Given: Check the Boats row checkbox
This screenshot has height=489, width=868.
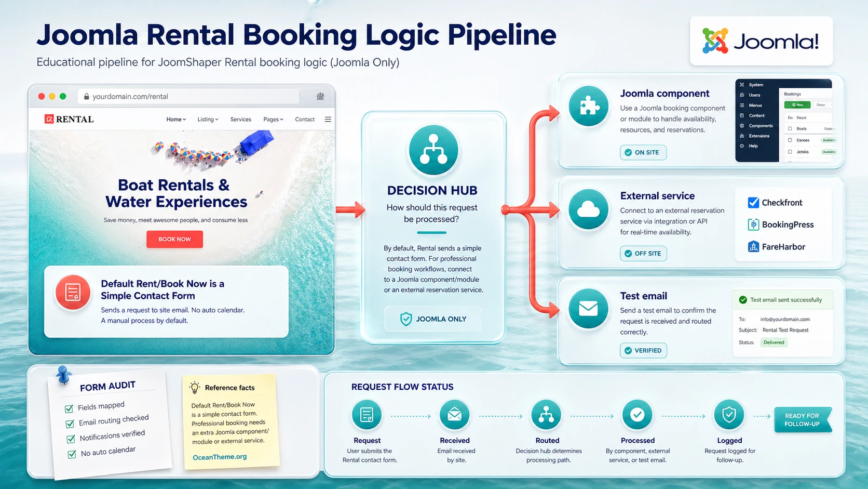Looking at the screenshot, I should pos(790,128).
